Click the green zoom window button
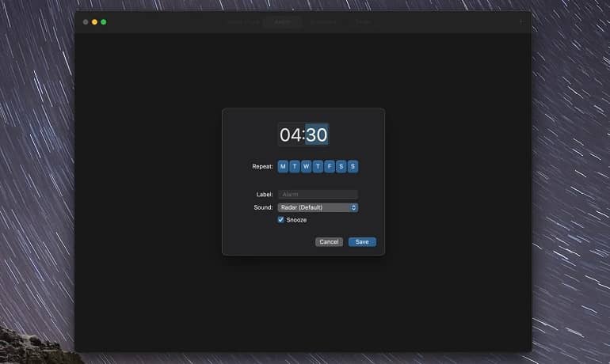The image size is (610, 364). tap(104, 22)
